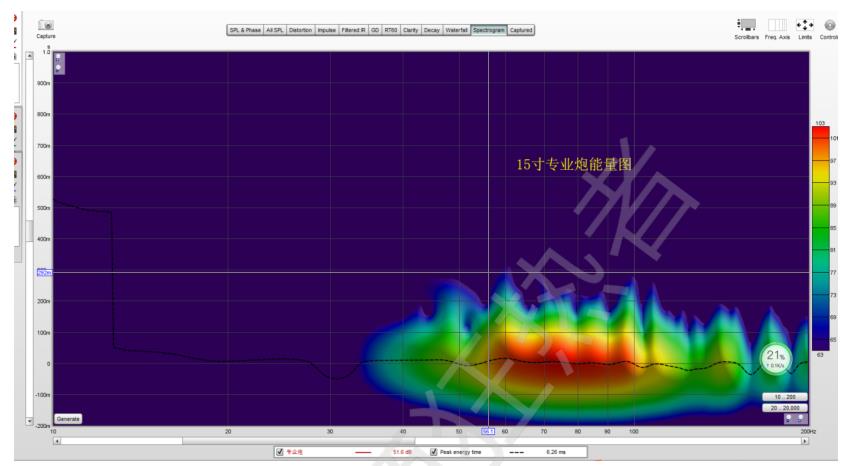Click the Peak energy time label

460,452
